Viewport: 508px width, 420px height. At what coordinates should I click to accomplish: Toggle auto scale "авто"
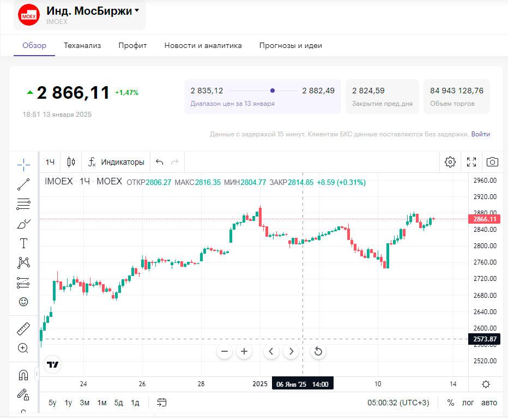tap(489, 403)
